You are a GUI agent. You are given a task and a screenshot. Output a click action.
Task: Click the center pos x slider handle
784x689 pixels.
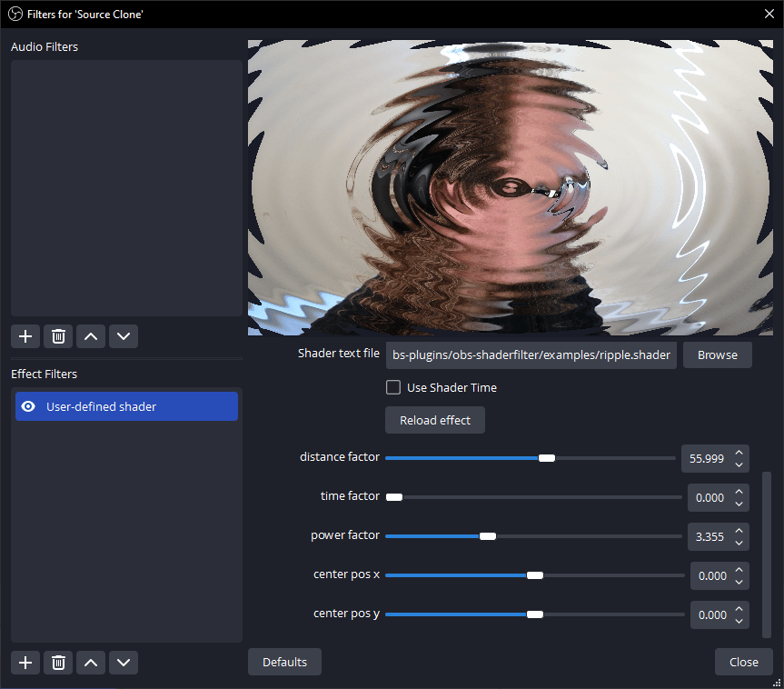[534, 575]
